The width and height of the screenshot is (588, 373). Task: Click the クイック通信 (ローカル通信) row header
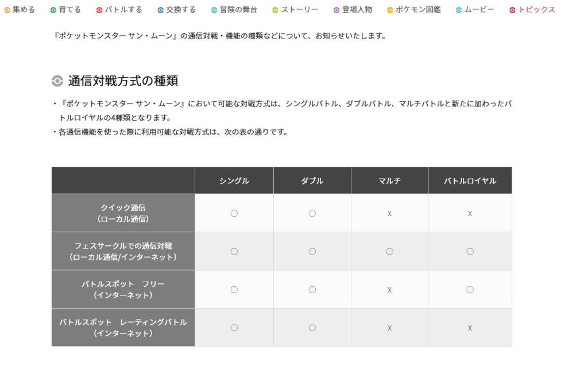(123, 213)
